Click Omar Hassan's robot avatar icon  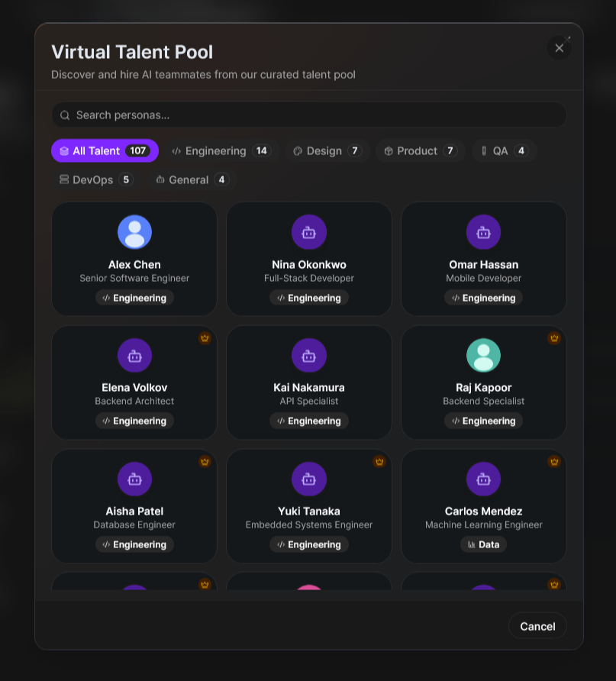(483, 232)
